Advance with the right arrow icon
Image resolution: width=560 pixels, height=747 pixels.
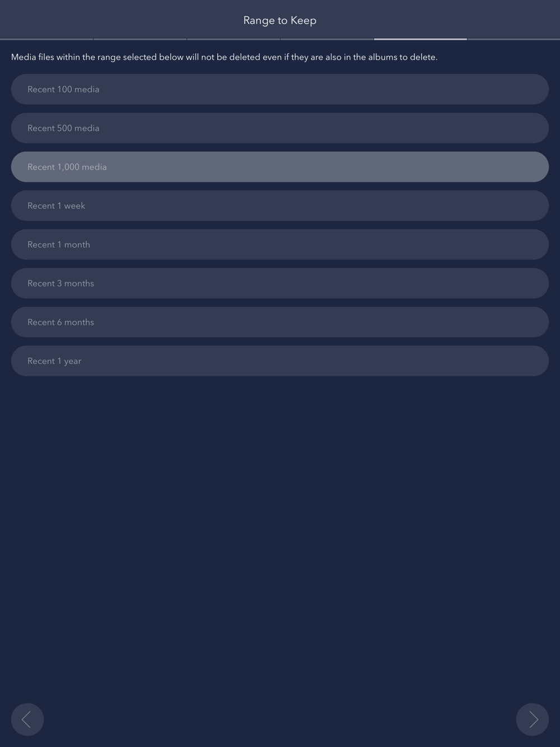pyautogui.click(x=533, y=720)
